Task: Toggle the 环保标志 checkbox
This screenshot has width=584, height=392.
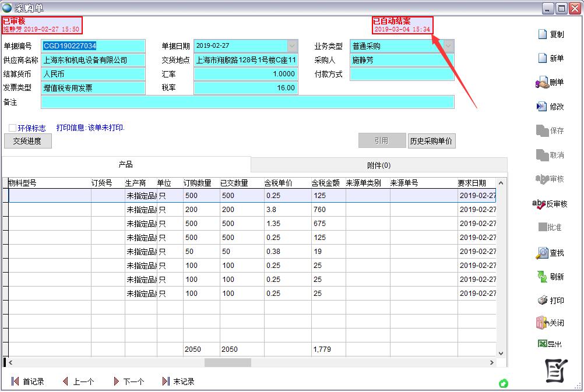Action: (12, 128)
